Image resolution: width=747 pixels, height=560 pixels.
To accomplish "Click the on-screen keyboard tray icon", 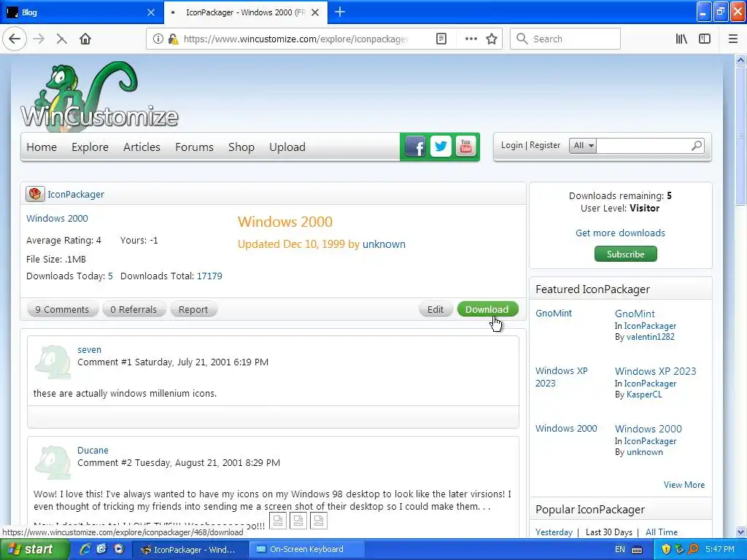I will click(636, 550).
